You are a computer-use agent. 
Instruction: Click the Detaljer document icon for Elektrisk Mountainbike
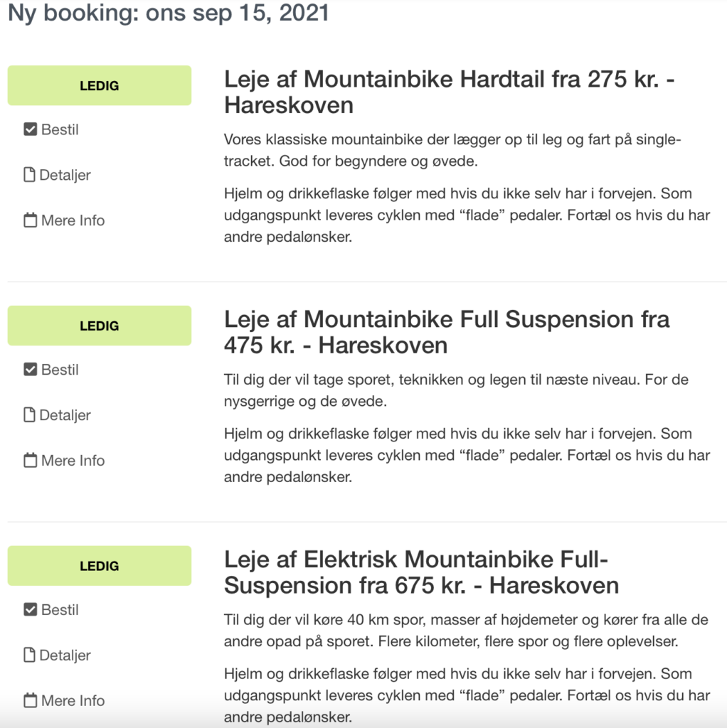point(29,655)
